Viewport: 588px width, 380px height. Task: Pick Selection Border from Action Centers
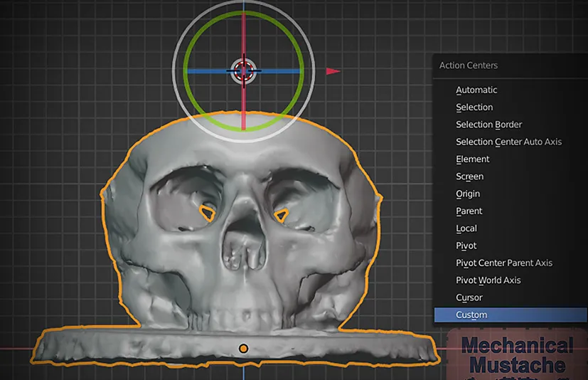[510, 125]
